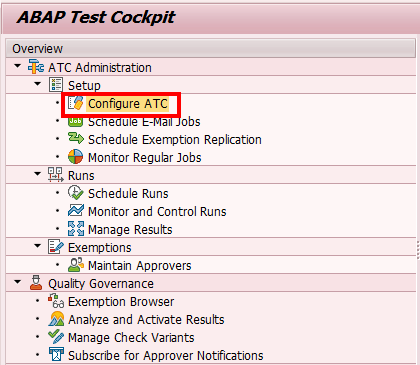Click the Configure ATC icon
The width and height of the screenshot is (420, 365).
(x=76, y=103)
